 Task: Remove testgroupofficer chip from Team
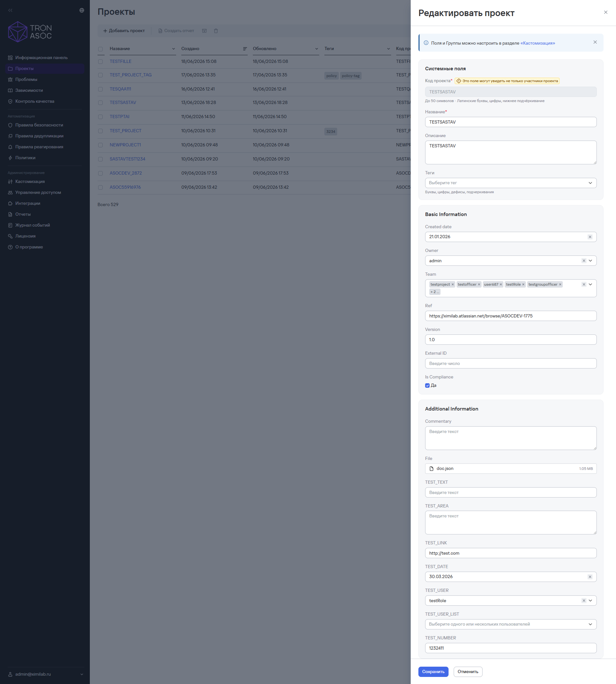[x=560, y=284]
